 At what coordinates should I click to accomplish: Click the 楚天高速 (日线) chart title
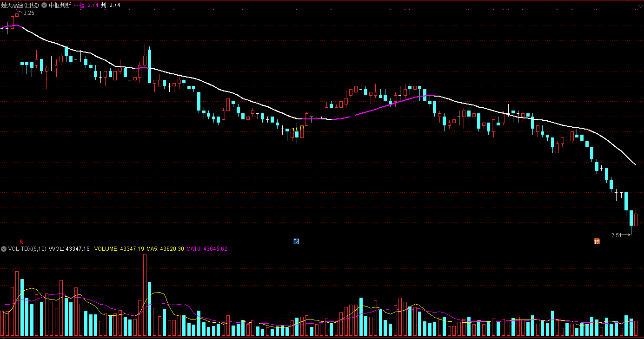[20, 5]
